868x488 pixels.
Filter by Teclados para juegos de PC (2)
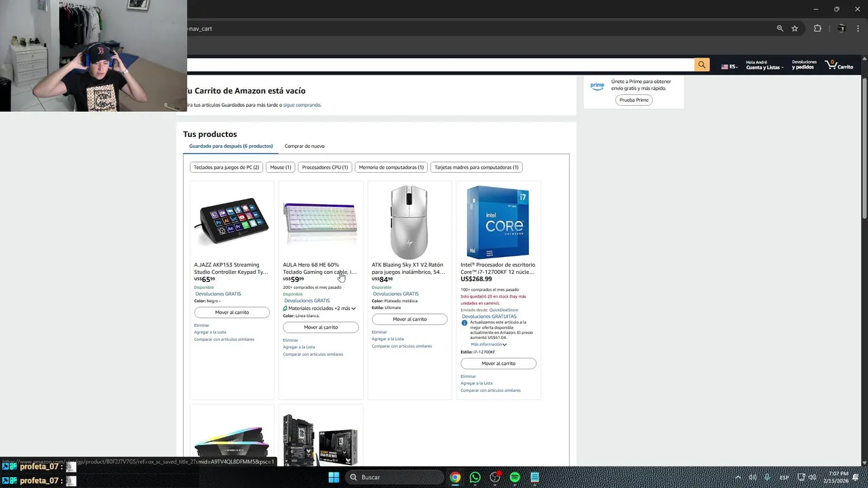coord(226,167)
